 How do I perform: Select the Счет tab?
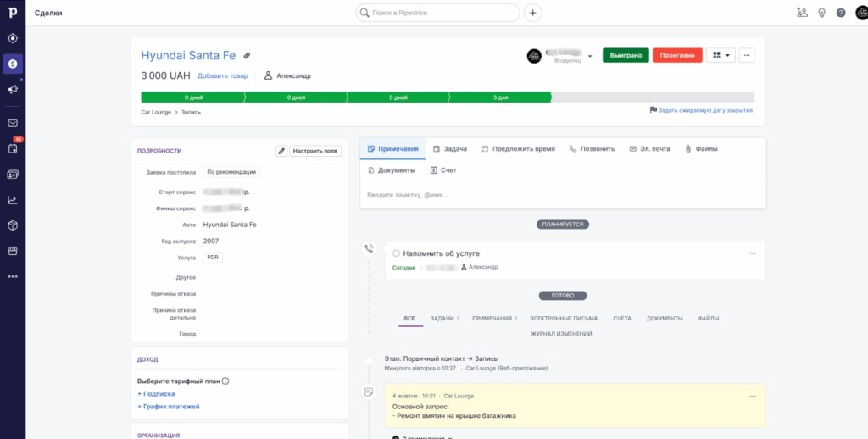point(443,170)
